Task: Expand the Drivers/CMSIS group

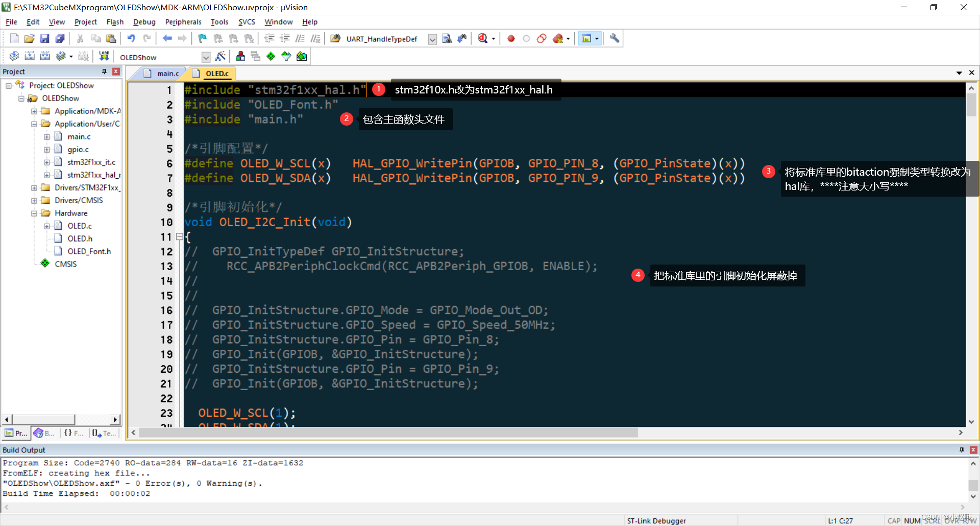Action: (x=34, y=201)
